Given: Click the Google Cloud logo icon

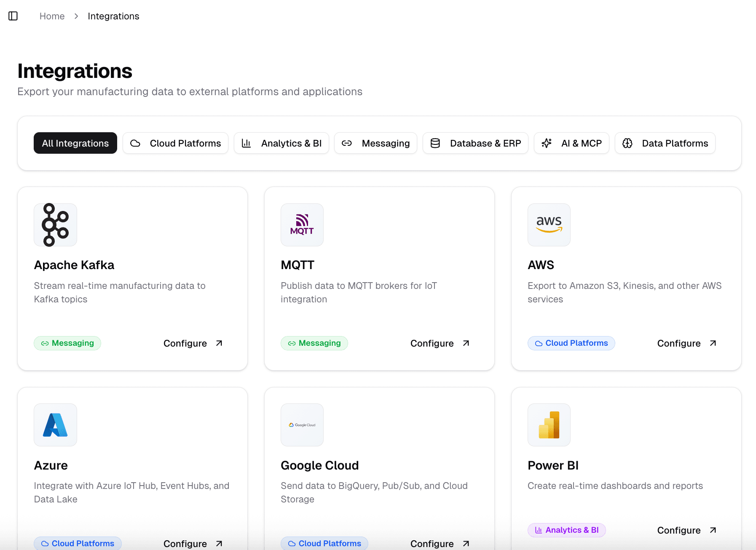Looking at the screenshot, I should coord(302,425).
